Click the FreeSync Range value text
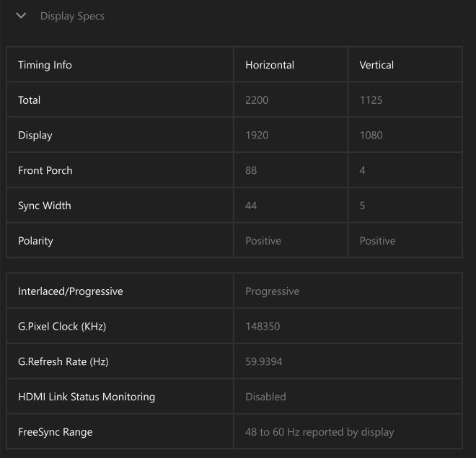Screen dimensions: 476x458 pos(319,432)
